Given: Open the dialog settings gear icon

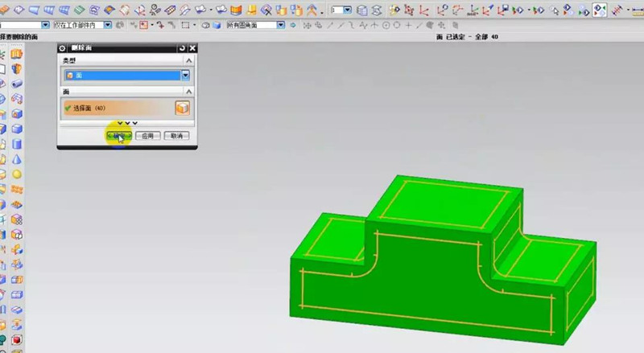Looking at the screenshot, I should click(63, 48).
